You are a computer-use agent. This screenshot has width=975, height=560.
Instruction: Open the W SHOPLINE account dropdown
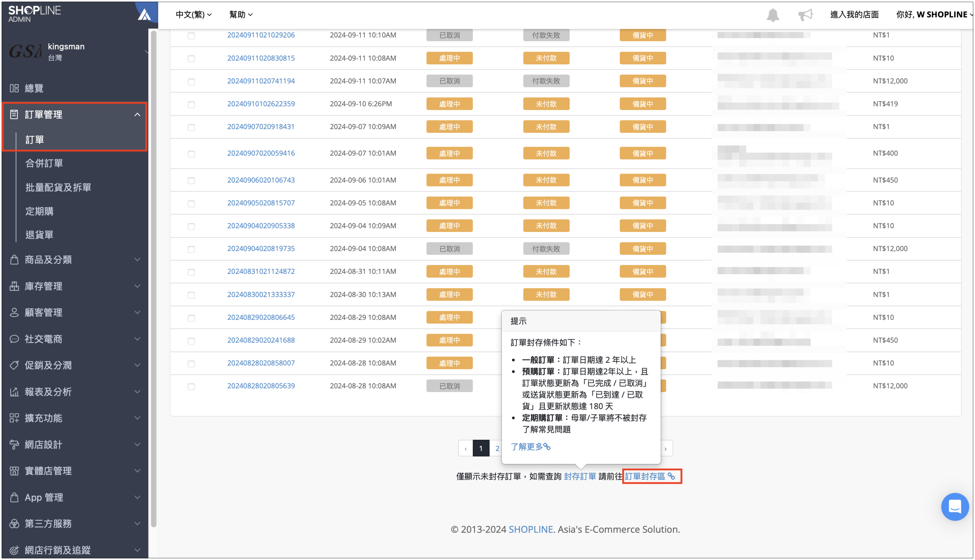tap(934, 15)
